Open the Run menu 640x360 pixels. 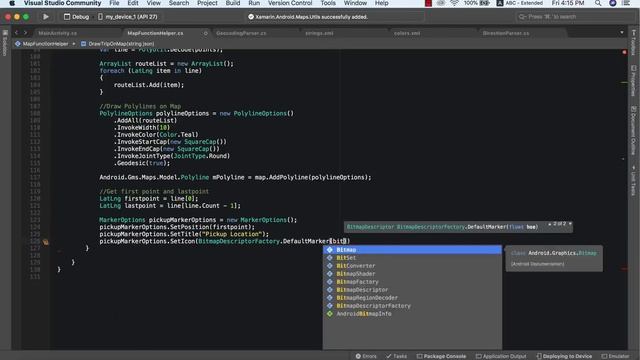click(x=254, y=3)
